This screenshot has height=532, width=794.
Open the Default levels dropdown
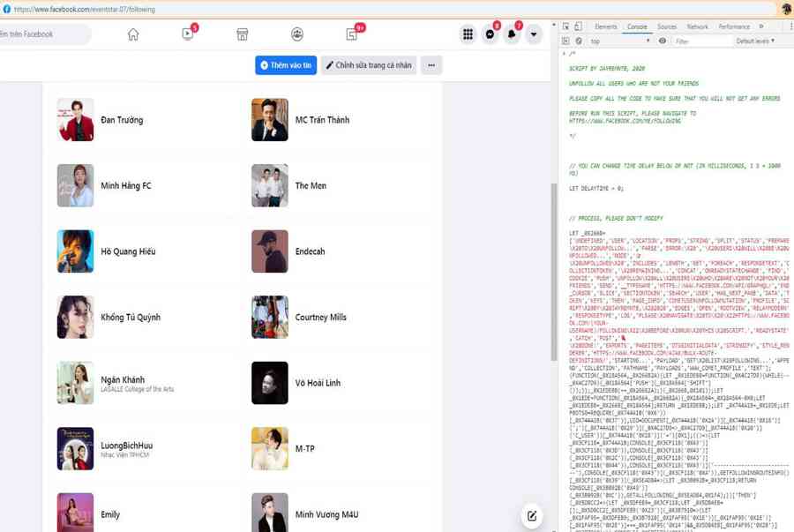[x=755, y=41]
